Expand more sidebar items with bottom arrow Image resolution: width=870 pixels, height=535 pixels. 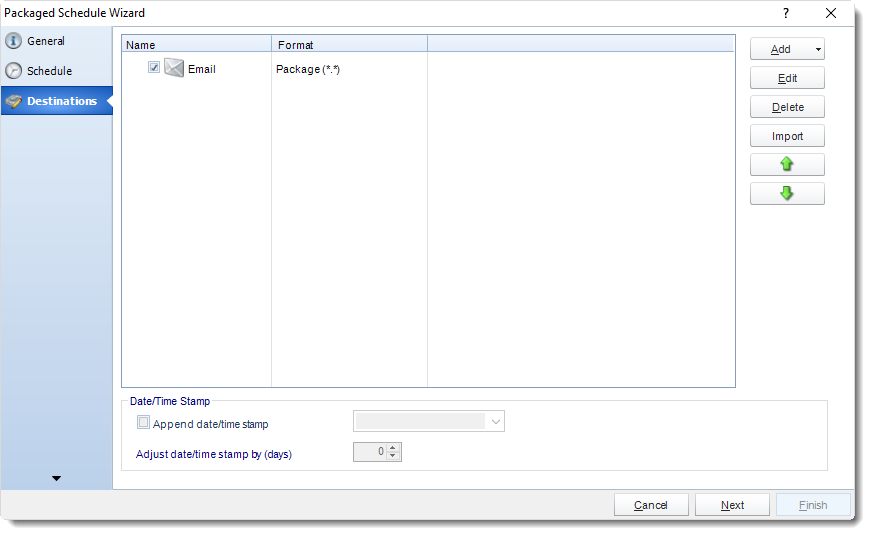click(x=56, y=478)
